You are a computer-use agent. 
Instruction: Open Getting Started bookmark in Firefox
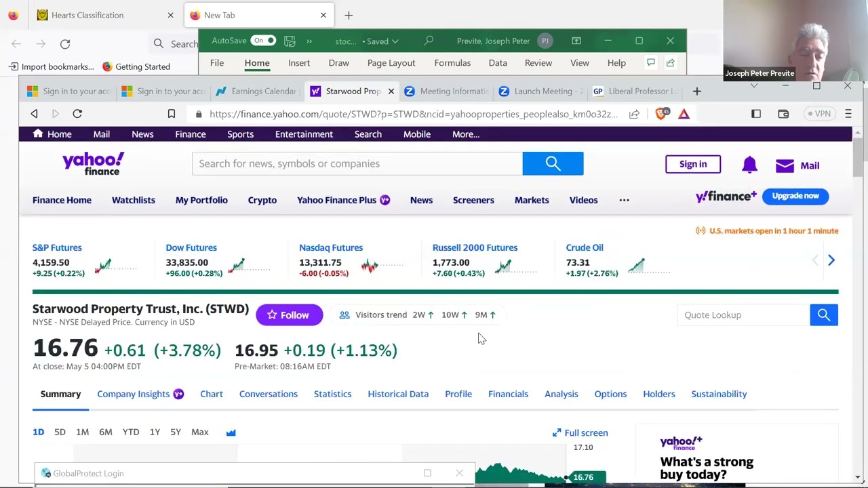coord(136,66)
